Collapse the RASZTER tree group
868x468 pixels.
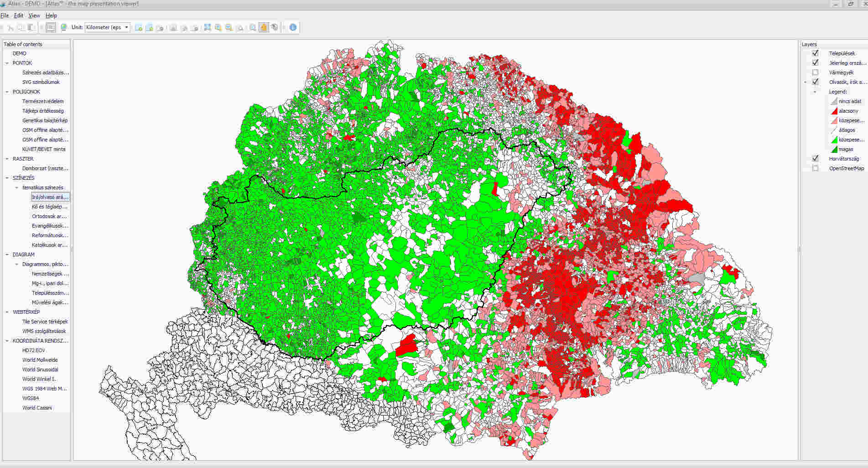click(x=7, y=159)
